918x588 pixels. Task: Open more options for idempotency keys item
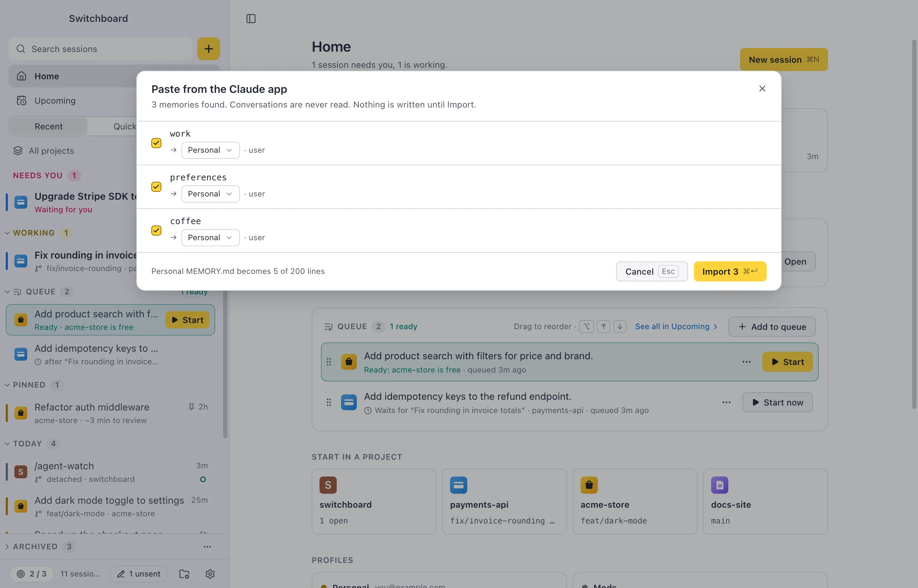point(726,402)
